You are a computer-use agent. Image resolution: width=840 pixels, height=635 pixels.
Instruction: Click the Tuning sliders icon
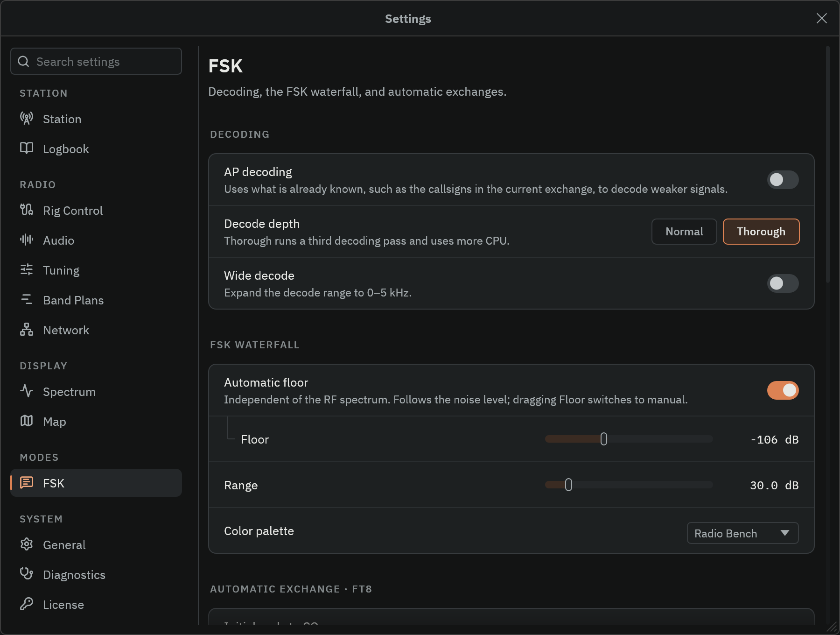click(27, 270)
